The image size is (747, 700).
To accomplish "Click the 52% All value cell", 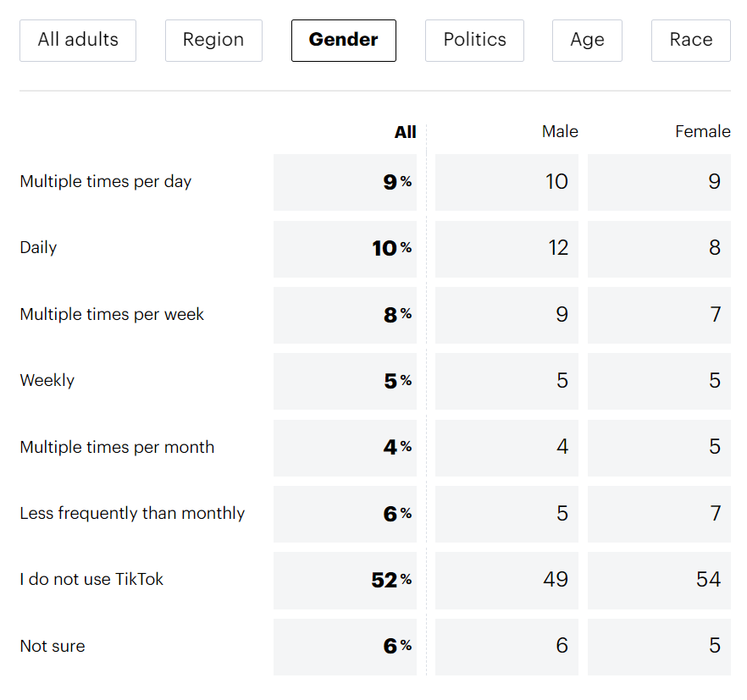I will (346, 580).
